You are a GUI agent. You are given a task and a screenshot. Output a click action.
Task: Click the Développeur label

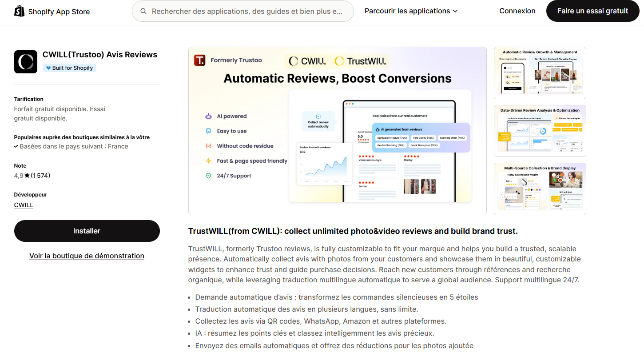[31, 195]
